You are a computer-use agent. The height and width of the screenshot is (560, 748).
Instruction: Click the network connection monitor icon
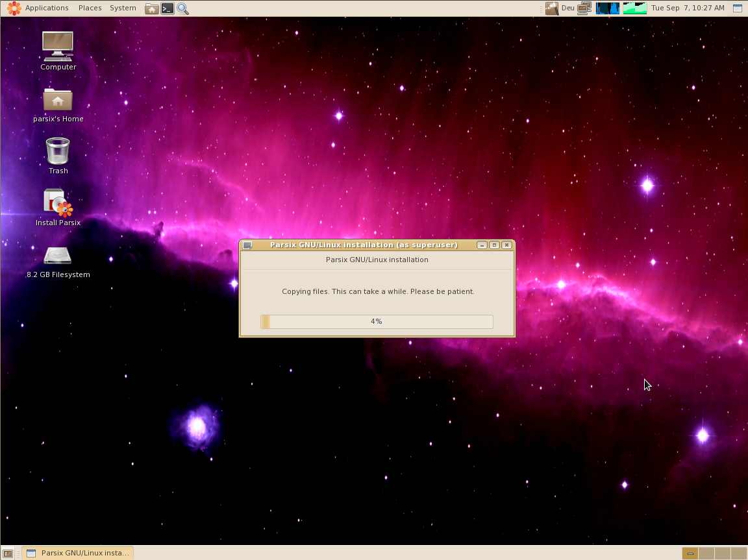tap(584, 8)
